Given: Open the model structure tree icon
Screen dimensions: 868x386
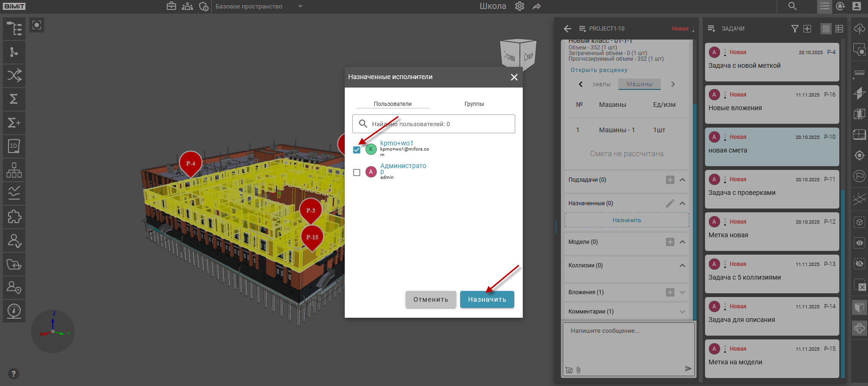Looking at the screenshot, I should point(14,29).
